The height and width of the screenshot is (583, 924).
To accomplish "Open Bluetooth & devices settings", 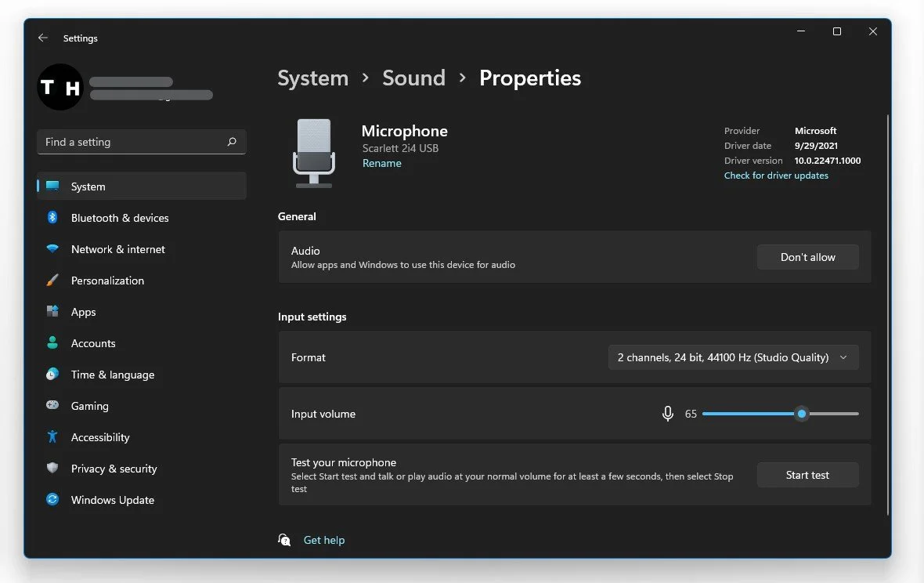I will pos(52,218).
